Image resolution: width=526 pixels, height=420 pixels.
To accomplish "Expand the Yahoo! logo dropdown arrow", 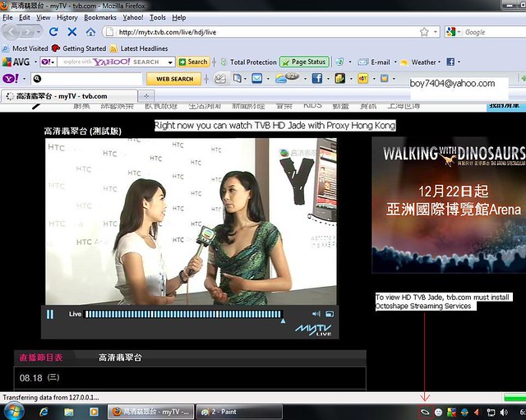I will coord(24,79).
